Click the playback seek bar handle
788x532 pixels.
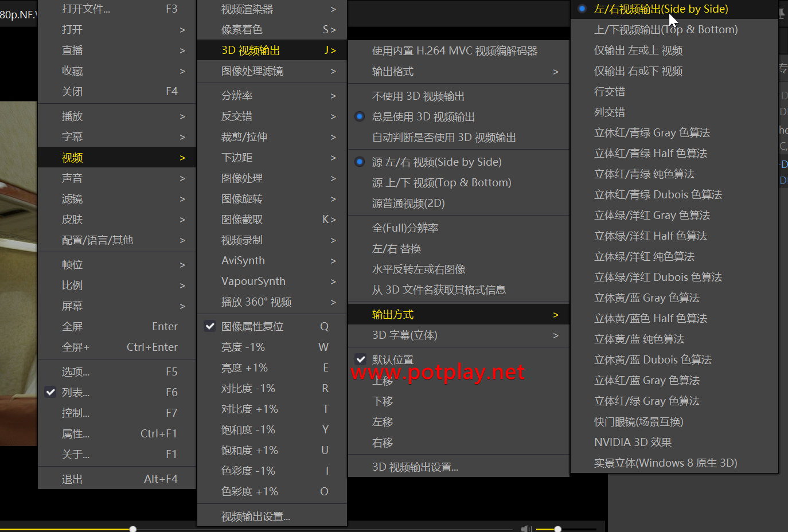pyautogui.click(x=133, y=529)
